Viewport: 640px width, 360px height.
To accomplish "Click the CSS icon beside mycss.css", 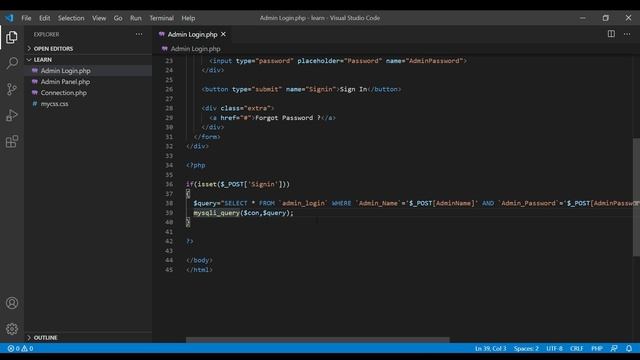I will click(x=35, y=104).
